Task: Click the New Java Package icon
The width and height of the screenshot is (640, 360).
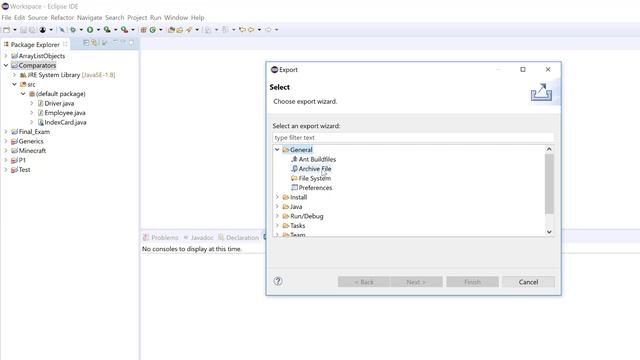Action: (x=143, y=30)
